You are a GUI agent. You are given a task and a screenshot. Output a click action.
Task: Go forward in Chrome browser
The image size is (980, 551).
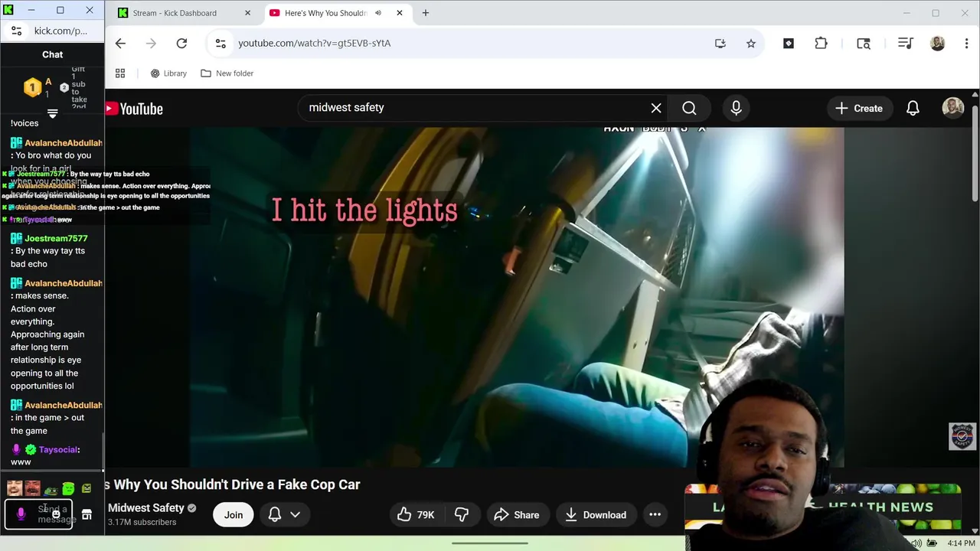tap(151, 43)
